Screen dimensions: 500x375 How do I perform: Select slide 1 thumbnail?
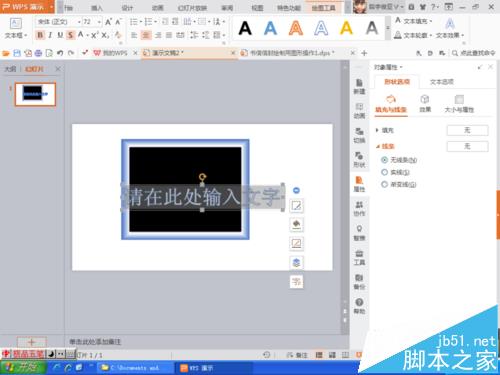tap(35, 94)
